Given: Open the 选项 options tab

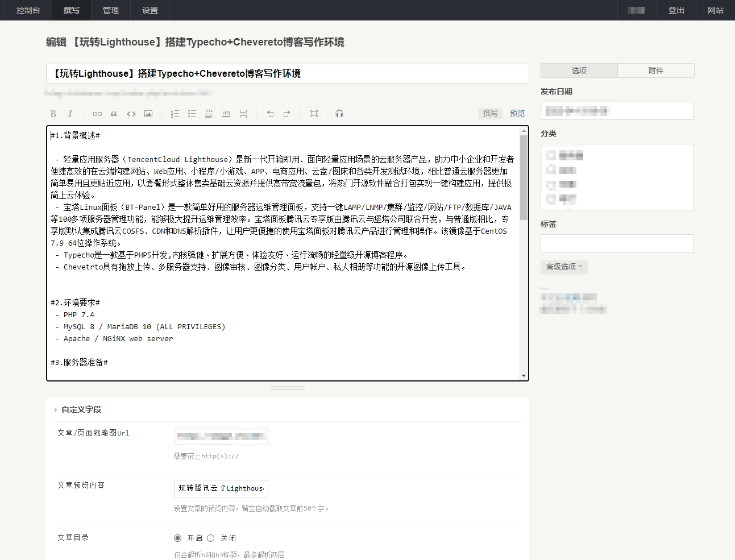Looking at the screenshot, I should click(x=579, y=70).
